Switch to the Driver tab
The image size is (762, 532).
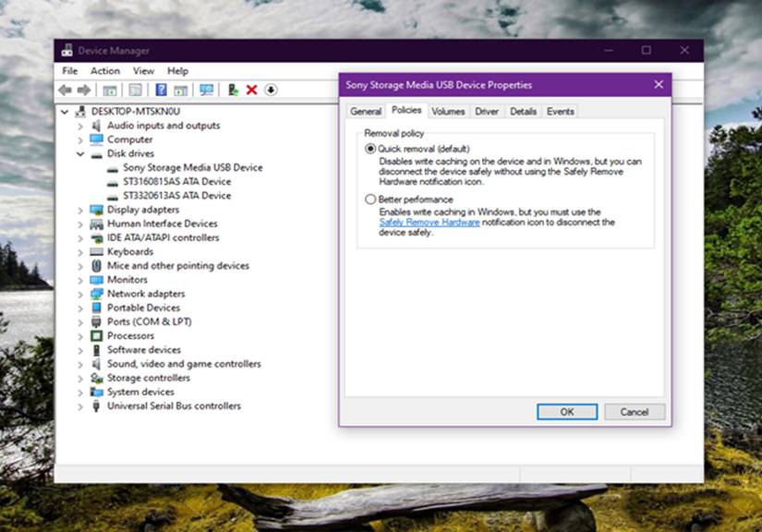[487, 112]
